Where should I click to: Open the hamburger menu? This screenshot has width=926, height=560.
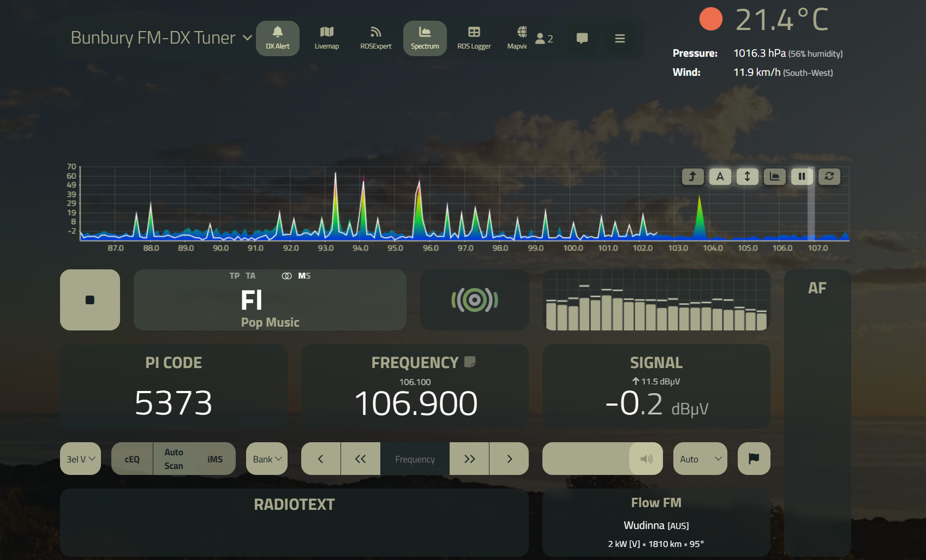[619, 38]
